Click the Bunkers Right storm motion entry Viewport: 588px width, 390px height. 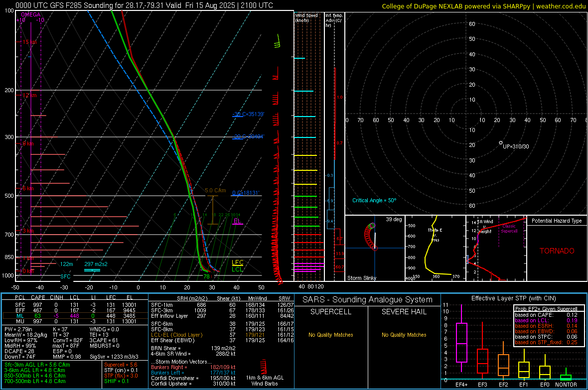(193, 367)
